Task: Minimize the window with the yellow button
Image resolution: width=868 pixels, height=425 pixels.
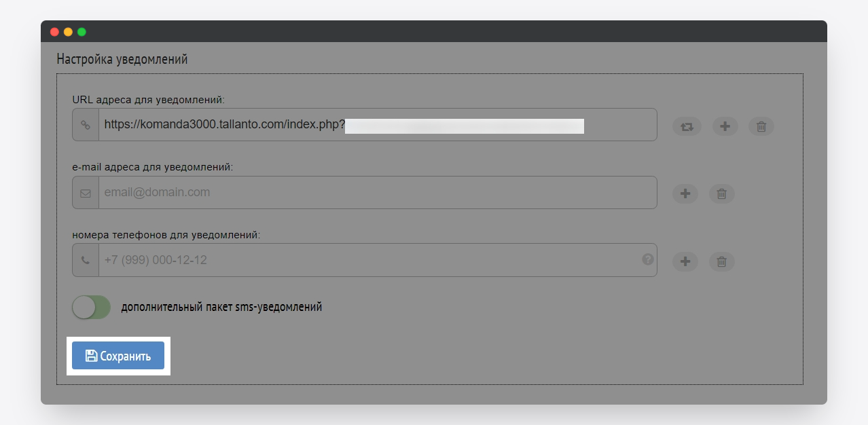Action: tap(68, 32)
